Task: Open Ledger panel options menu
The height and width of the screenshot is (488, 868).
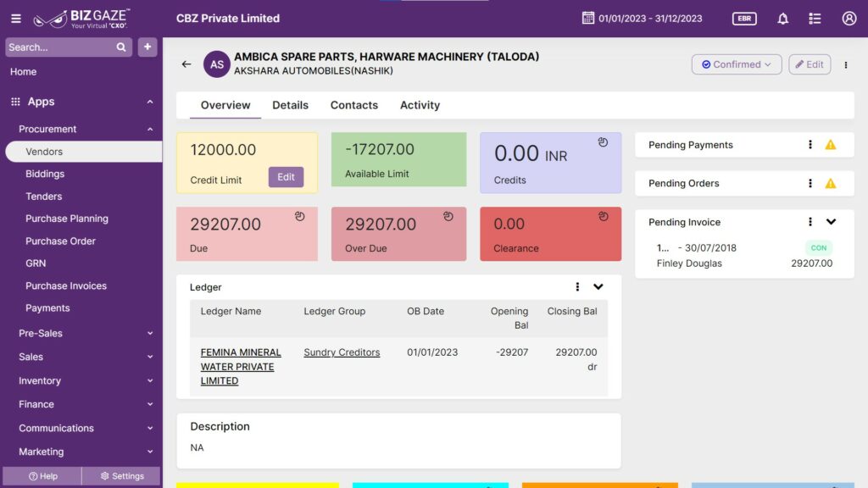Action: 577,286
